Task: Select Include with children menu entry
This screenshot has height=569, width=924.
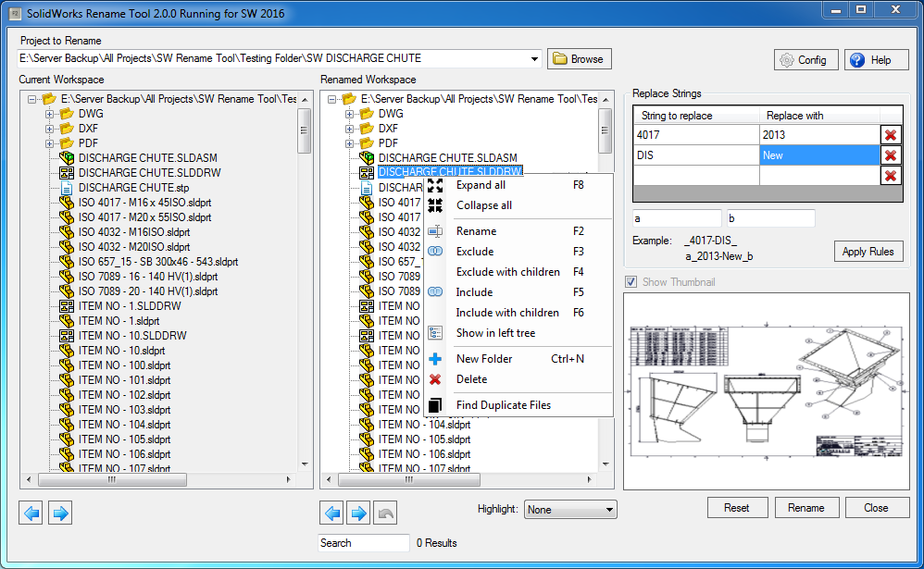Action: pyautogui.click(x=518, y=312)
